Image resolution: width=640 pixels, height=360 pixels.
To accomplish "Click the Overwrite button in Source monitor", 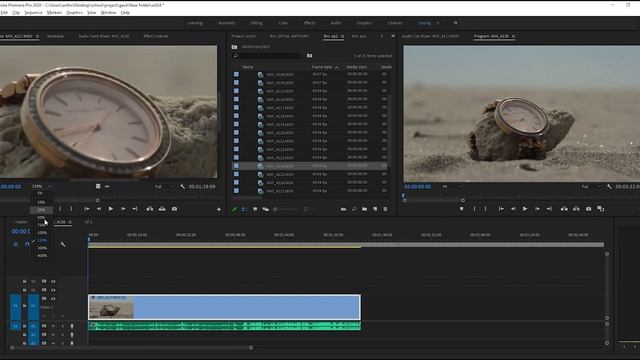I will click(x=162, y=209).
